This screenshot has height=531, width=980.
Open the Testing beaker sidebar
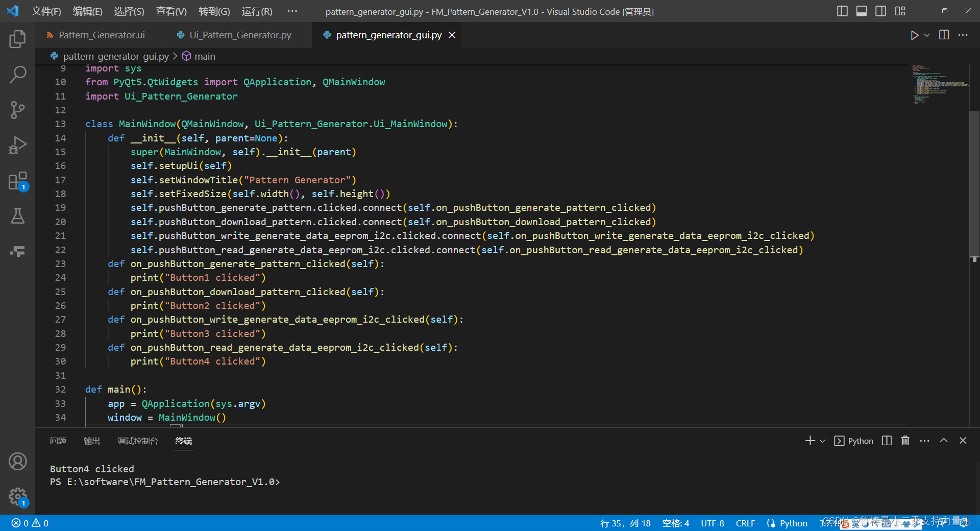click(18, 216)
